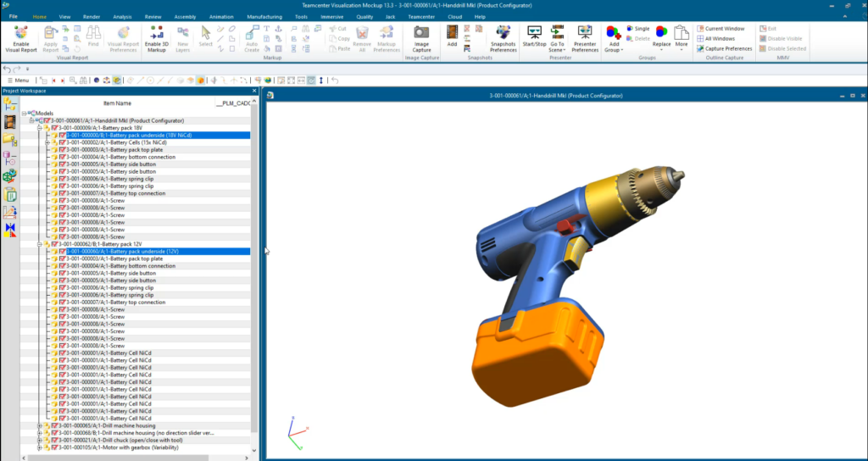Expand the Drill machine housing node
Screen dimensions: 868x461
(39, 425)
